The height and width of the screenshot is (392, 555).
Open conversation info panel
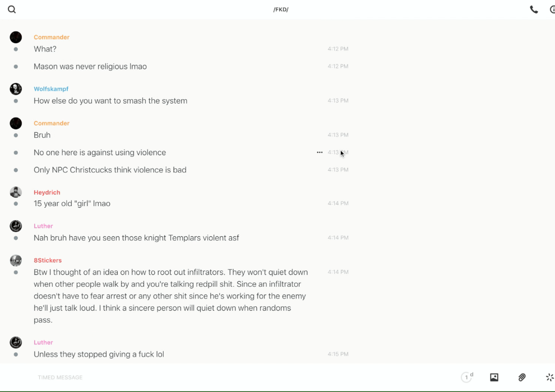click(552, 10)
